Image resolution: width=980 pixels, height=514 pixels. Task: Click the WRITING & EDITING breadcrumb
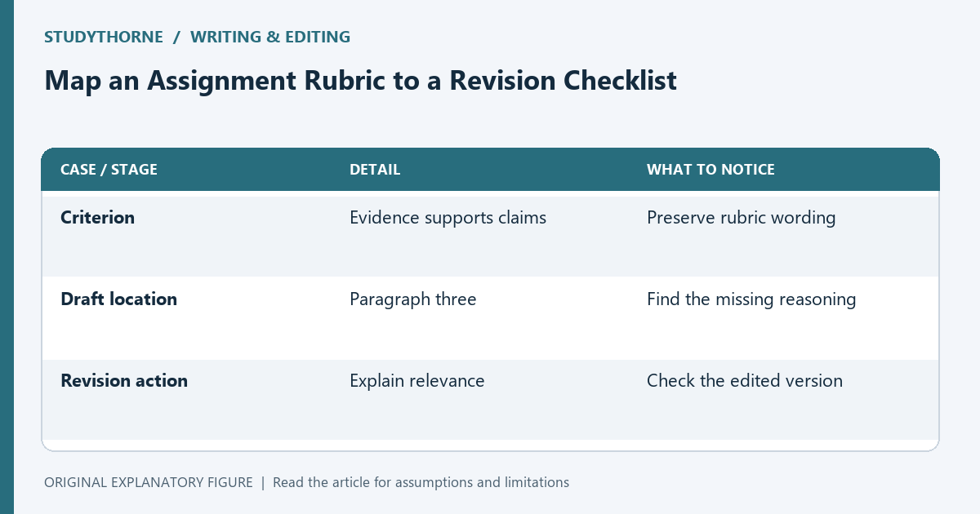point(270,37)
